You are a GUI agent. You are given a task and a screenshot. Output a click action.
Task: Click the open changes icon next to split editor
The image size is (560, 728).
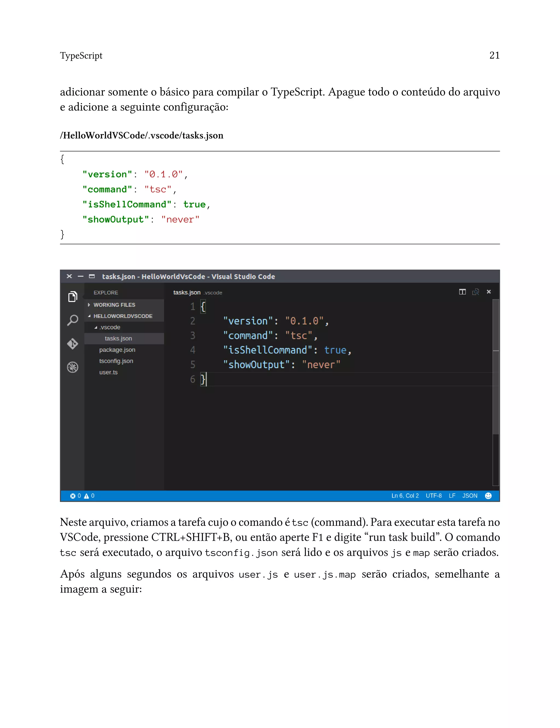[x=476, y=292]
